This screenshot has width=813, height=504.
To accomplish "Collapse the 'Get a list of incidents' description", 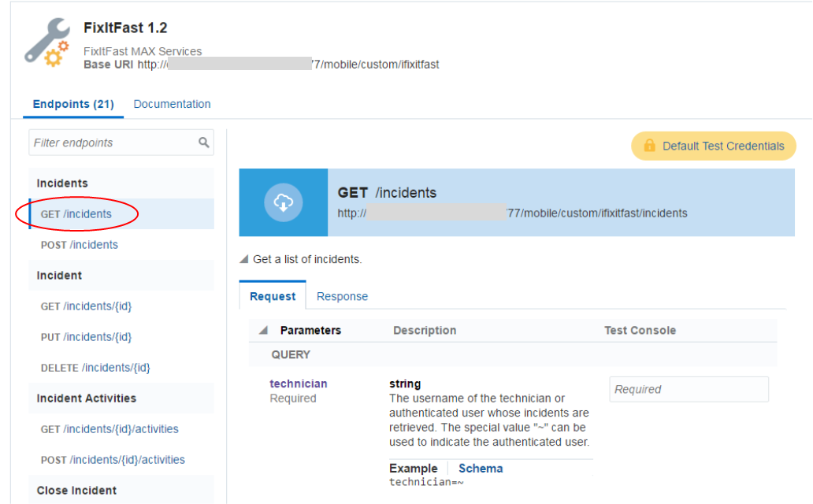I will click(x=243, y=259).
